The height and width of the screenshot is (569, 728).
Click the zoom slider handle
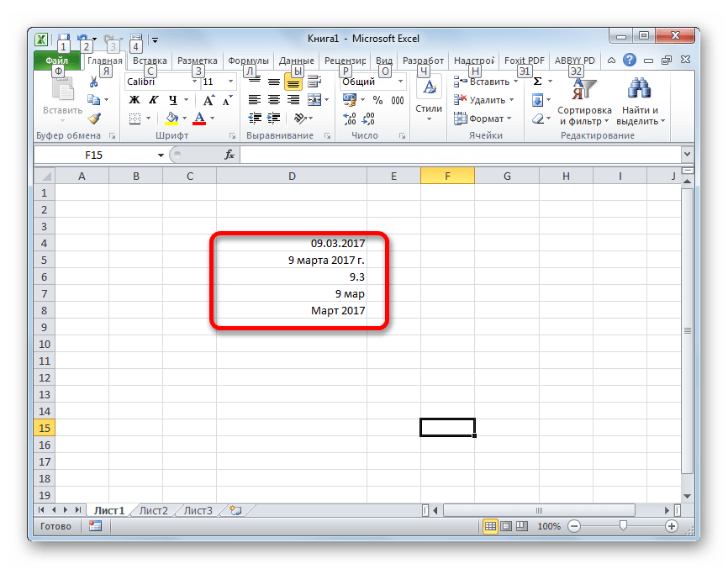pos(623,526)
